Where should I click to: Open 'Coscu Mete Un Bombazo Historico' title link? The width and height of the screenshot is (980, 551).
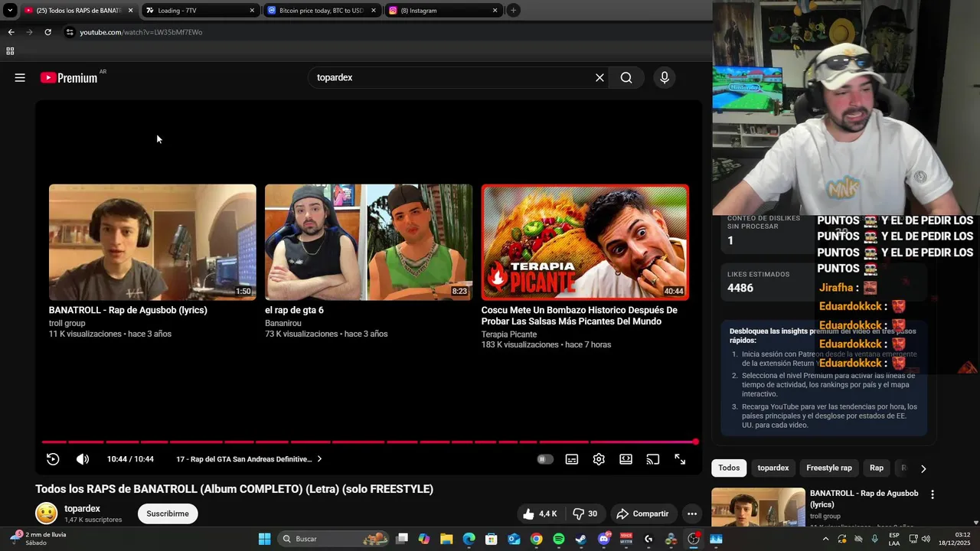(x=580, y=315)
